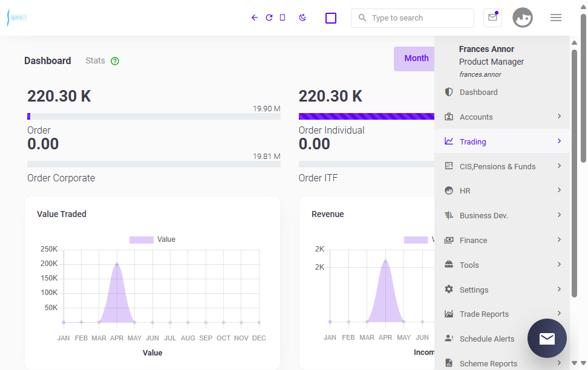Expand the Tools menu chevron
Viewport: 588px width, 370px height.
pos(559,264)
